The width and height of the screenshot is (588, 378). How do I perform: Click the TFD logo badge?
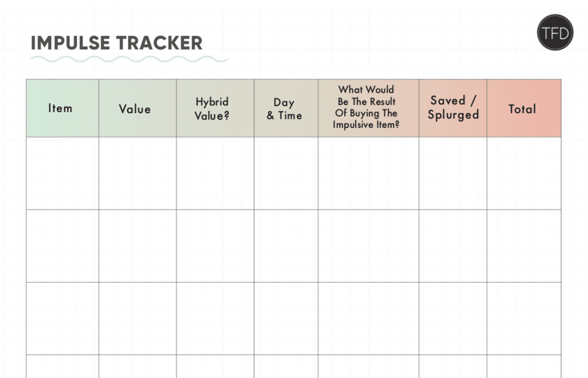click(555, 33)
